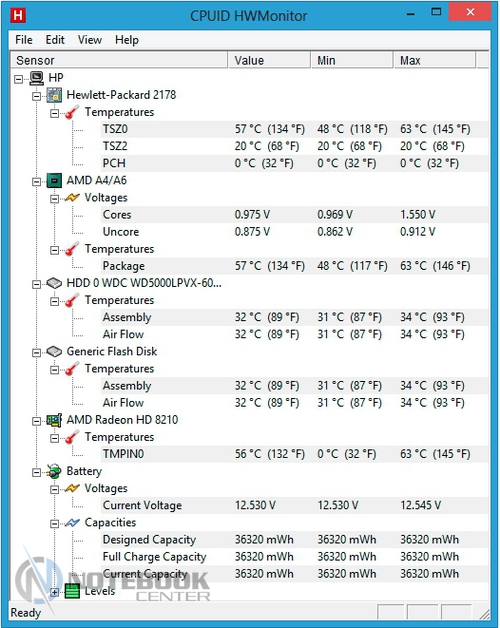
Task: Click the green Levels icon
Action: [72, 591]
